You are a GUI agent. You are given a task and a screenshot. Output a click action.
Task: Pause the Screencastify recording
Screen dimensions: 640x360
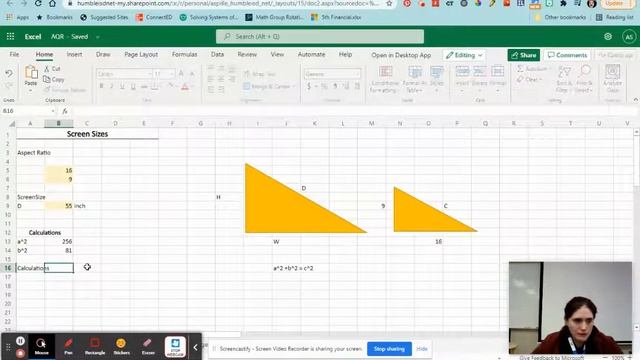pos(20,340)
